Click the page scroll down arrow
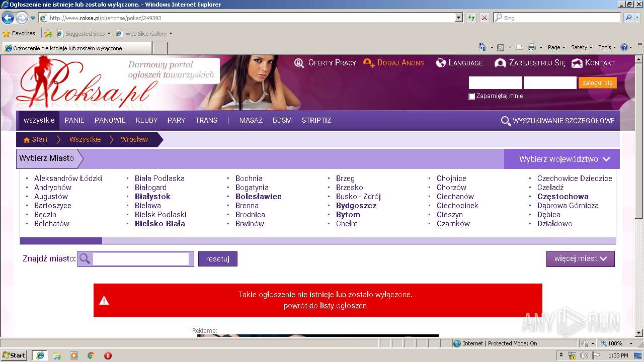 (639, 332)
